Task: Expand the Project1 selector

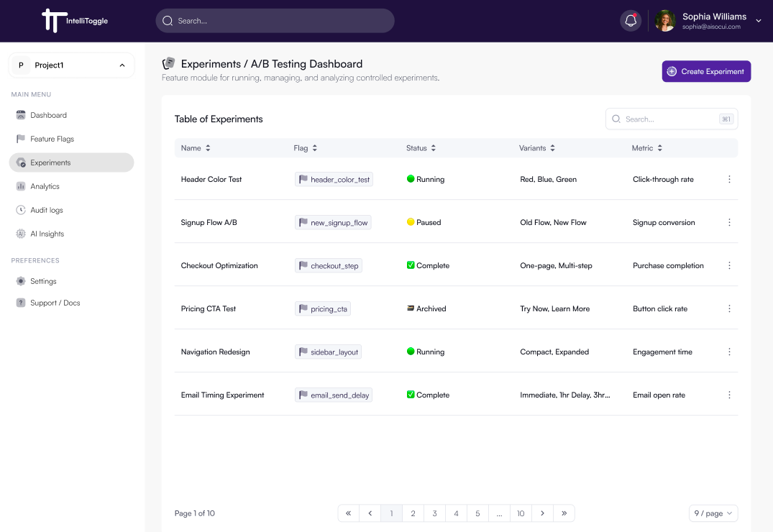Action: pyautogui.click(x=71, y=65)
